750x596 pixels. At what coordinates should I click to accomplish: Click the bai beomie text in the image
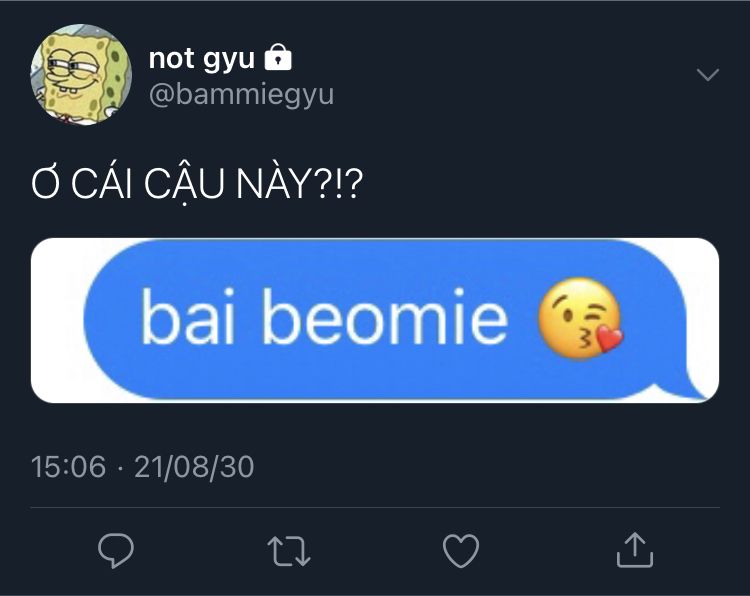click(x=324, y=317)
